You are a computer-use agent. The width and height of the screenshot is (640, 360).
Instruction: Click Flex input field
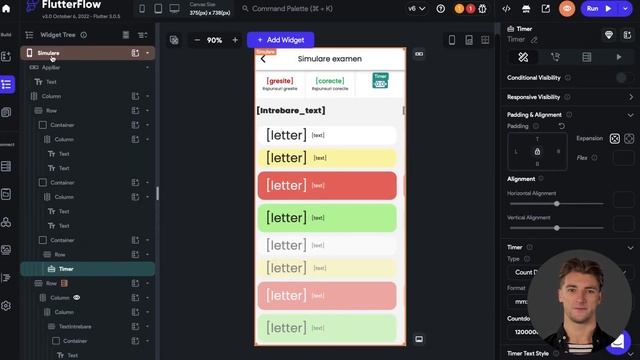(624, 158)
